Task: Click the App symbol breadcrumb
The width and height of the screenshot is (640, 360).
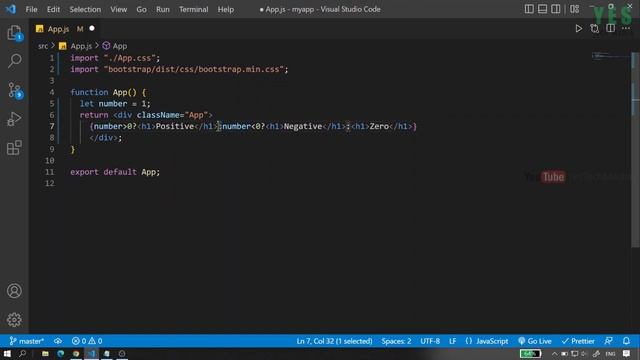Action: (x=115, y=46)
